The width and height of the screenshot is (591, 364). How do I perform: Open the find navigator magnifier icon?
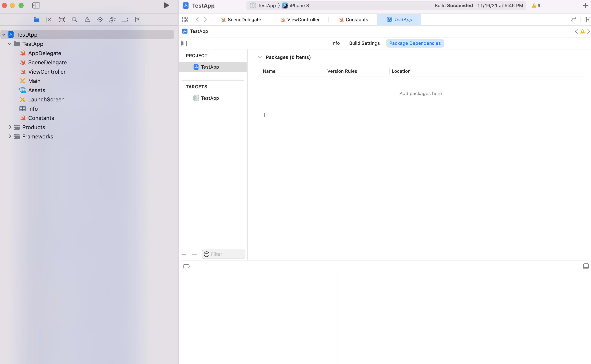[x=74, y=20]
